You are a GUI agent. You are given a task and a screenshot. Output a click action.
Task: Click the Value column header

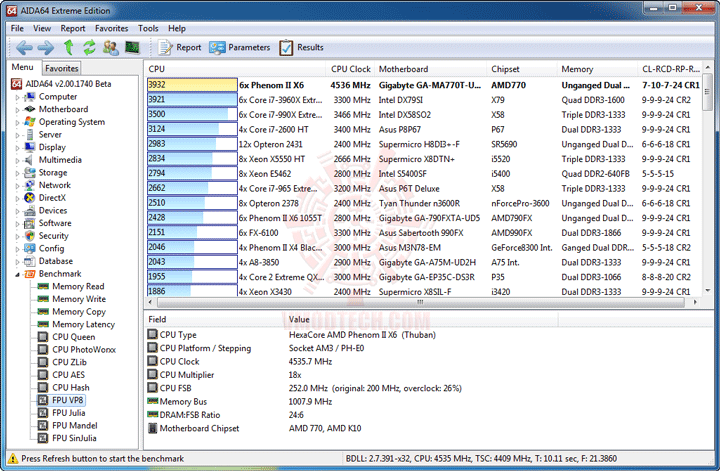[x=421, y=320]
